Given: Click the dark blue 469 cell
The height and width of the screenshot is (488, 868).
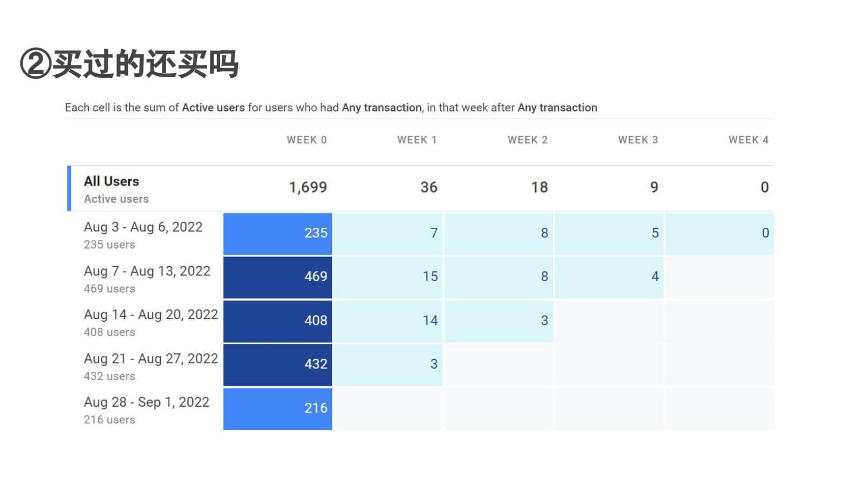Looking at the screenshot, I should [278, 277].
